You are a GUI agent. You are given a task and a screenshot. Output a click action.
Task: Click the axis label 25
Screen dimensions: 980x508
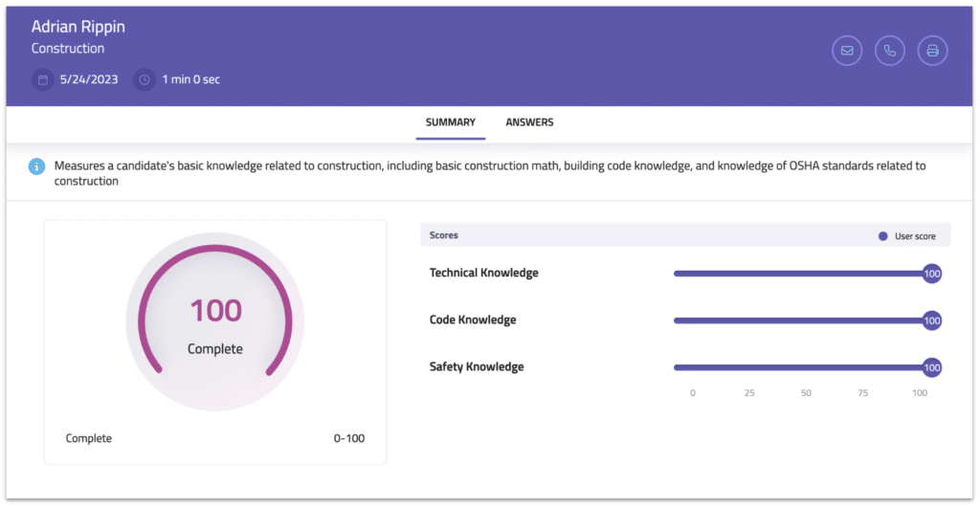[x=749, y=393]
